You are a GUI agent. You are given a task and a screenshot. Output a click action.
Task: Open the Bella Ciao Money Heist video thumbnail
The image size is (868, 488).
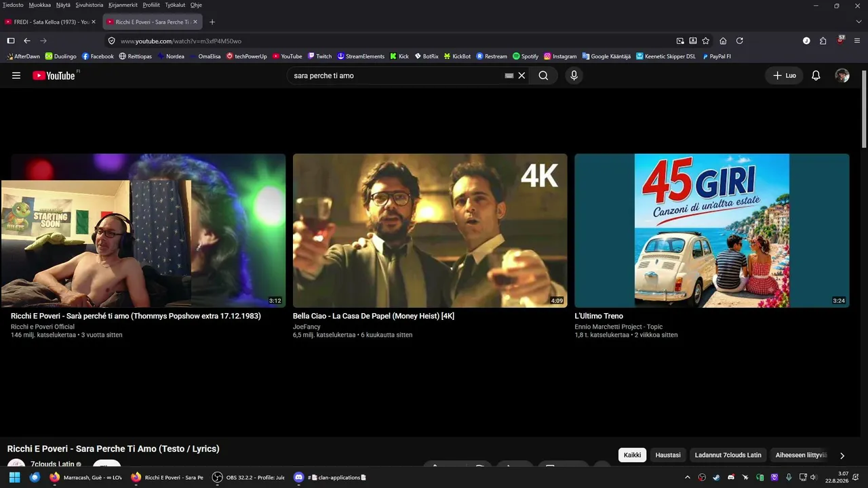point(430,230)
